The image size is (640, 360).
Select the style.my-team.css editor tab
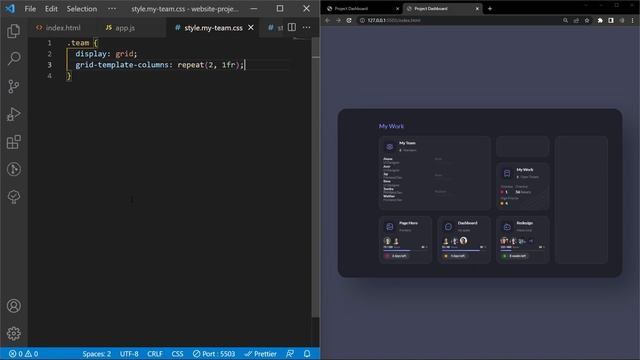213,27
